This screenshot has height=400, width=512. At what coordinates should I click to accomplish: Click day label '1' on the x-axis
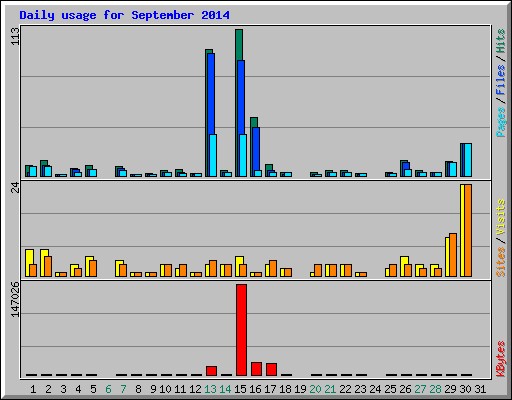coord(33,389)
